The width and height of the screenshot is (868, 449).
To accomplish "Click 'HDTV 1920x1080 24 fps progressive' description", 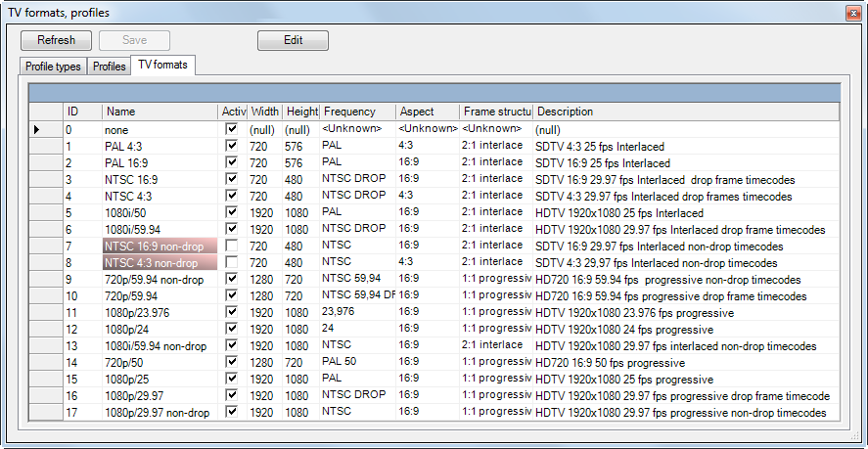I will click(686, 330).
